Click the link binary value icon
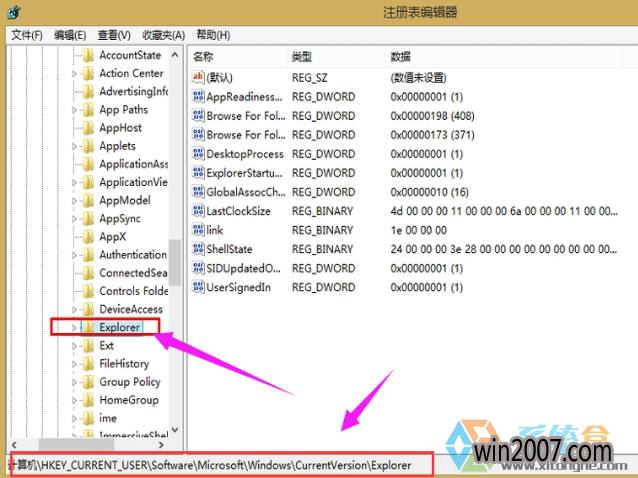This screenshot has height=478, width=638. 198,230
